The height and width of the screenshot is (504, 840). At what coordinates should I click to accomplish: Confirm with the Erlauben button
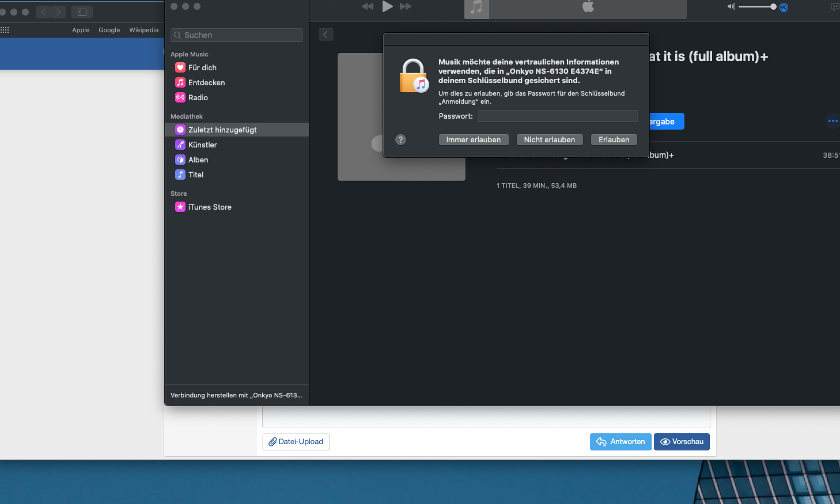click(x=614, y=139)
